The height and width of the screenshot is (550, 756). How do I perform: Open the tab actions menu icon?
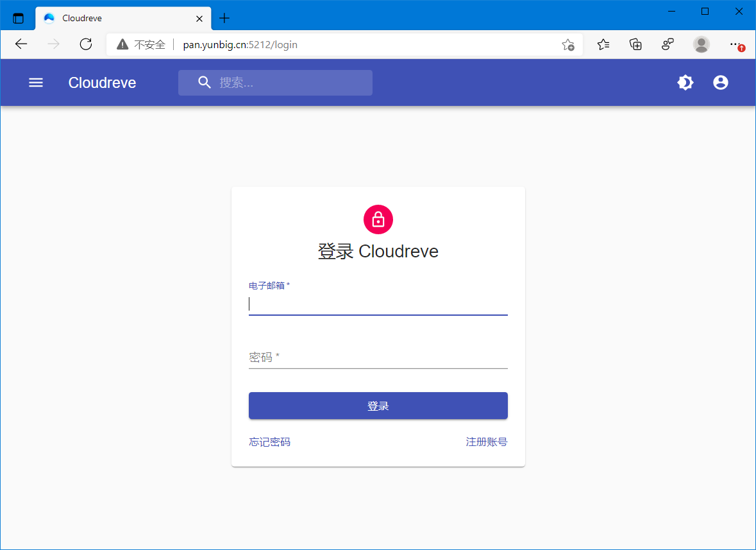pos(18,18)
